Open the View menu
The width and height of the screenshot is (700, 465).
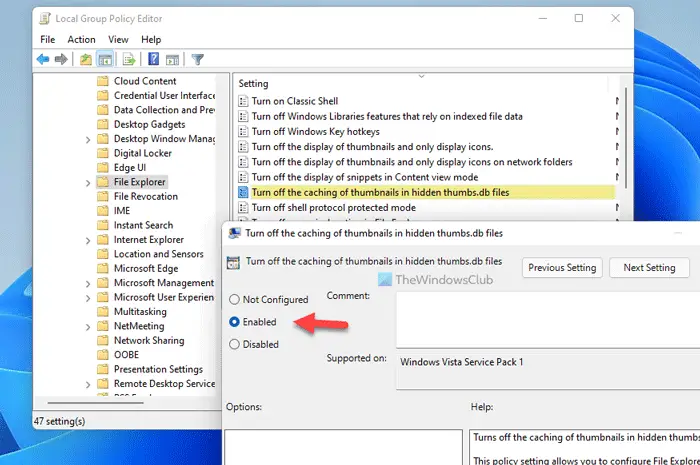click(118, 40)
